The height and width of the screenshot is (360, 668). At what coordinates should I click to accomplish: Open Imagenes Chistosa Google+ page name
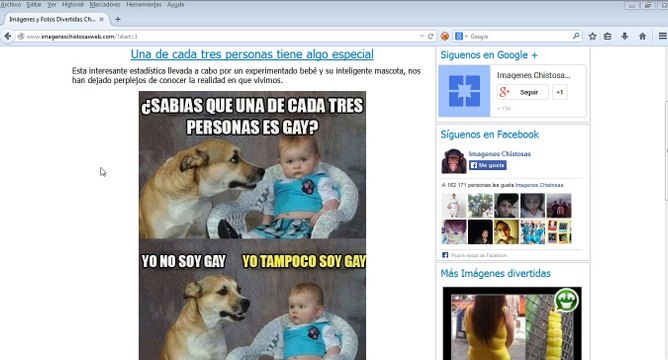(x=533, y=75)
